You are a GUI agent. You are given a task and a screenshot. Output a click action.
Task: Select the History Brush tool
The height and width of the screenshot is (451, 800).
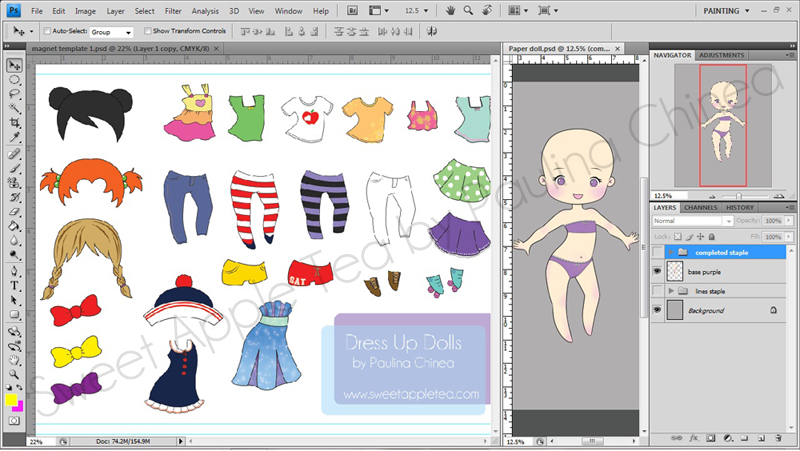coord(14,197)
